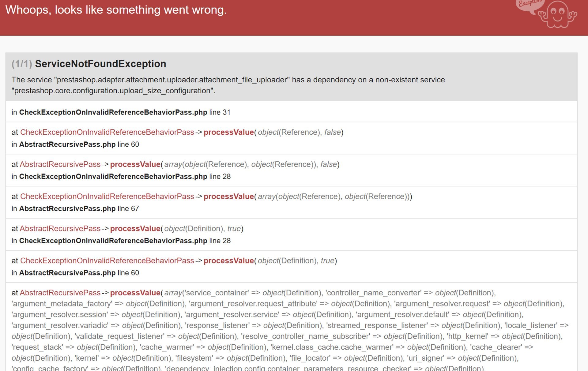Click the 'http_kernel' array key text
Screen dimensions: 588x371
[467, 336]
